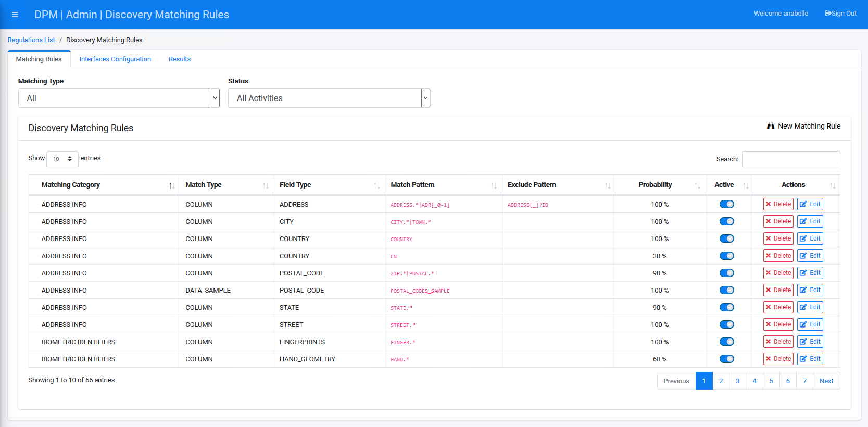This screenshot has height=427, width=868.
Task: Disable the STATE rule active toggle
Action: (x=726, y=307)
